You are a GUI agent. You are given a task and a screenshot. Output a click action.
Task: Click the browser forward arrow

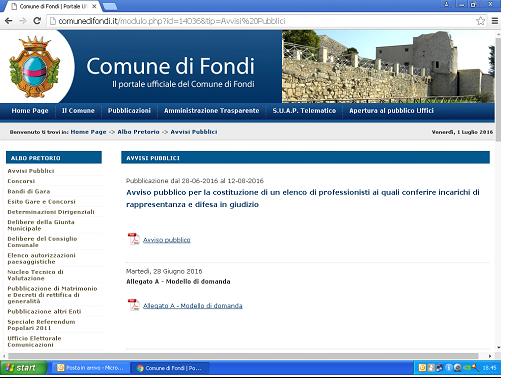[x=23, y=21]
